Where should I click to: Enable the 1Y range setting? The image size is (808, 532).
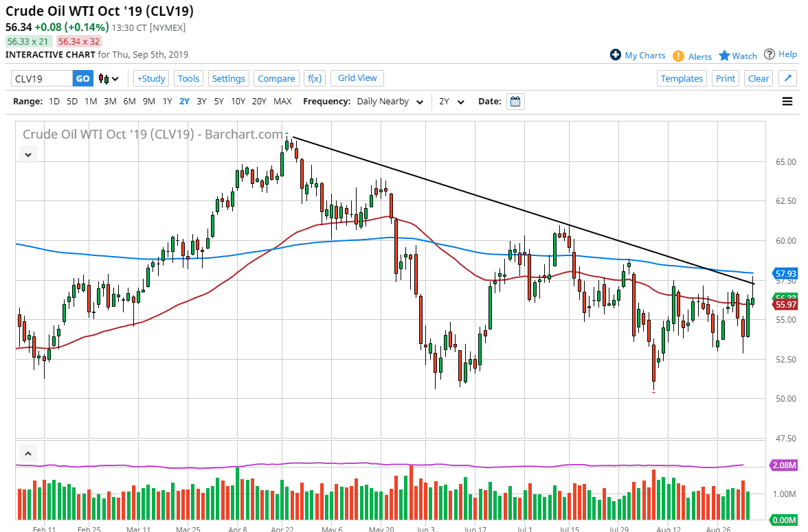[x=167, y=101]
